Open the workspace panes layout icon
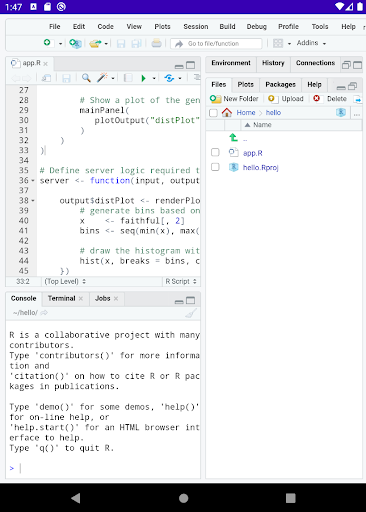366x512 pixels. point(278,43)
